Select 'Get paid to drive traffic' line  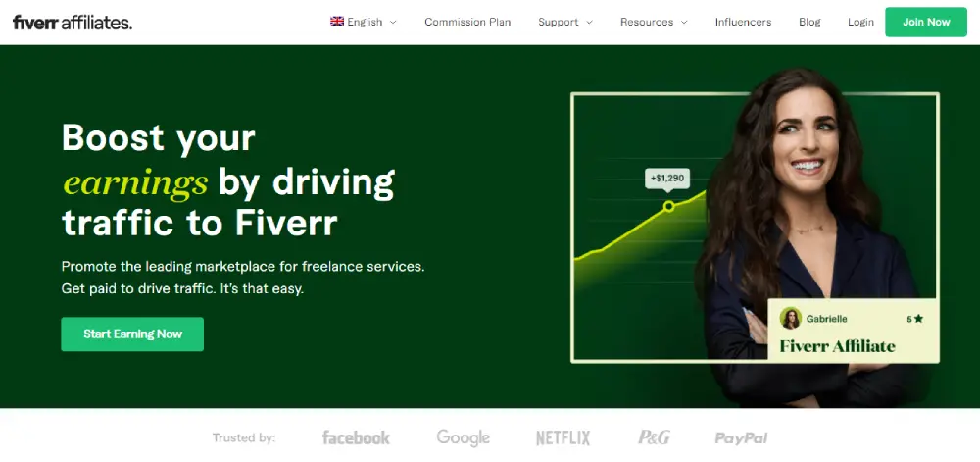coord(182,289)
